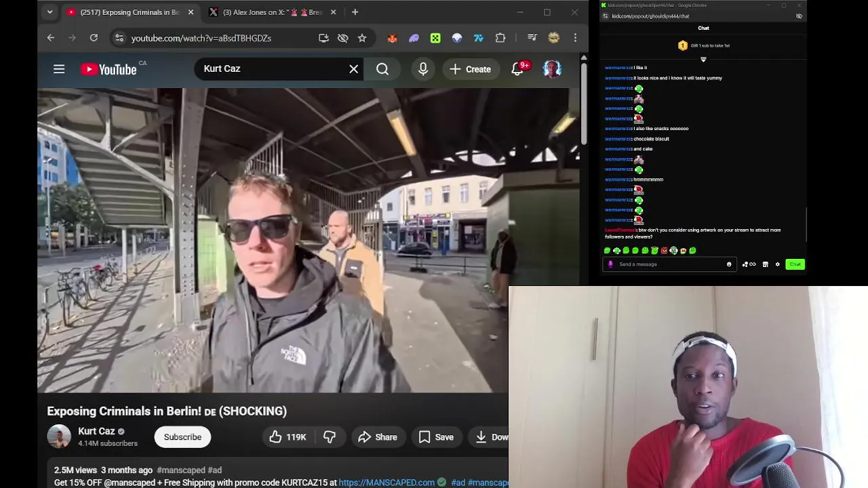Viewport: 868px width, 488px height.
Task: Click the Kick chat scrollbar
Action: [806, 224]
